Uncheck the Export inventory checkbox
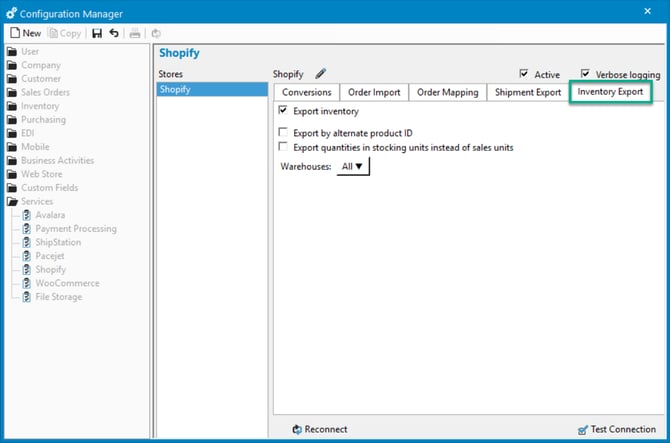The width and height of the screenshot is (670, 443). coord(284,111)
